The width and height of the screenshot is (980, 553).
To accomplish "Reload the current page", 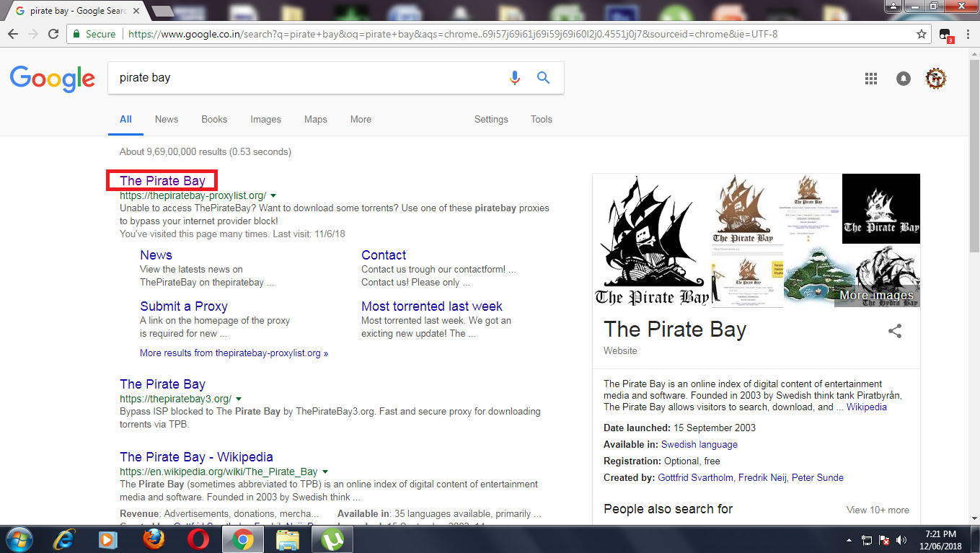I will tap(53, 34).
